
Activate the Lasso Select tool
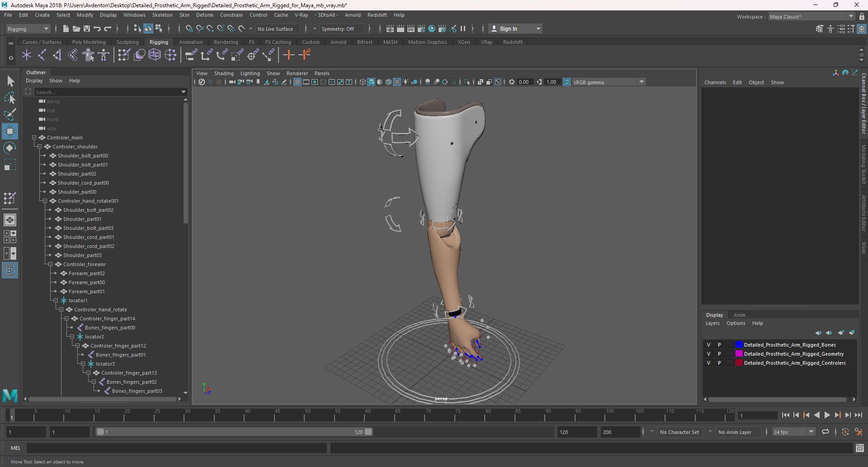(x=10, y=98)
